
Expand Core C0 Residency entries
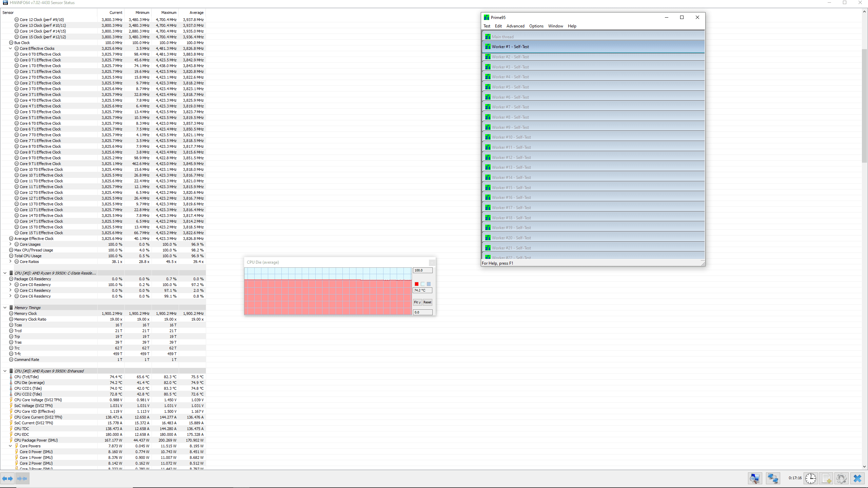tap(11, 285)
